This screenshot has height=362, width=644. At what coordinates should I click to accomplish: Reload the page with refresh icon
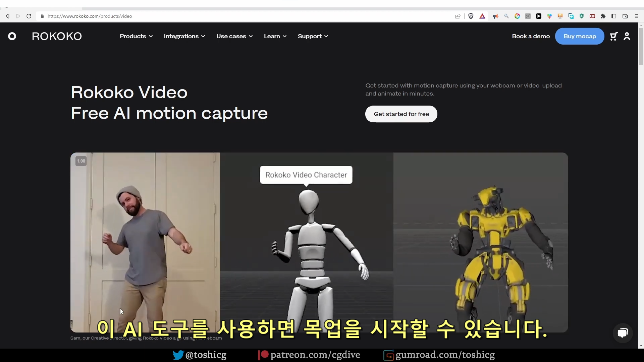point(29,16)
